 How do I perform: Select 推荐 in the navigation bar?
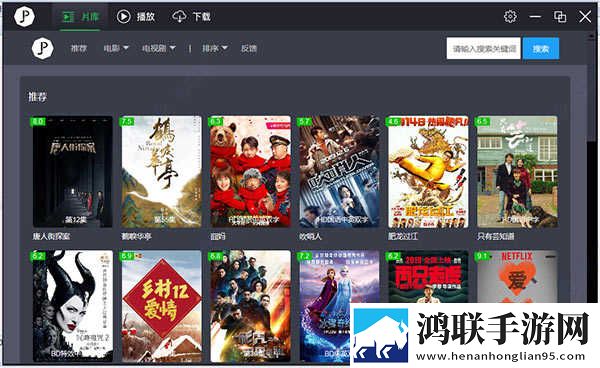coord(79,48)
